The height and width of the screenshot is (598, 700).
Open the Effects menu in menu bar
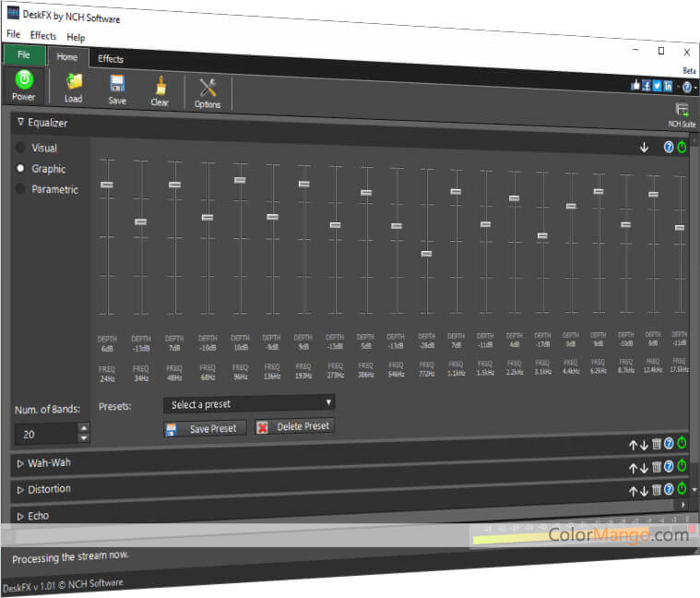(43, 36)
